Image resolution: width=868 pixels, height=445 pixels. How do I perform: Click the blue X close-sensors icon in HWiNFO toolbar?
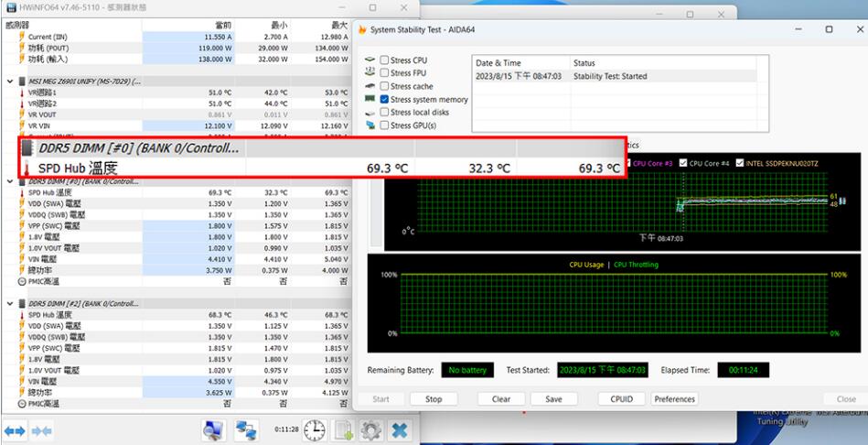(399, 430)
